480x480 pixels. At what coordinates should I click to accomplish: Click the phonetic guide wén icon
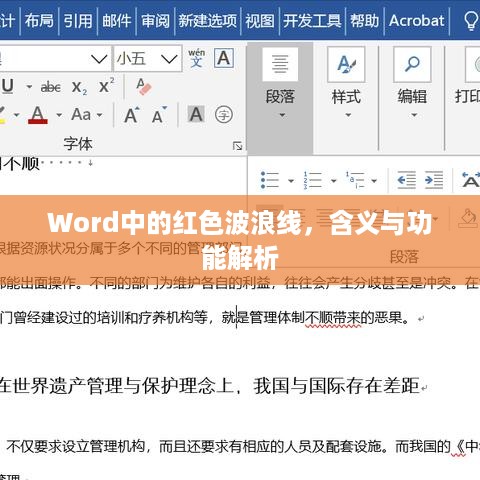197,58
